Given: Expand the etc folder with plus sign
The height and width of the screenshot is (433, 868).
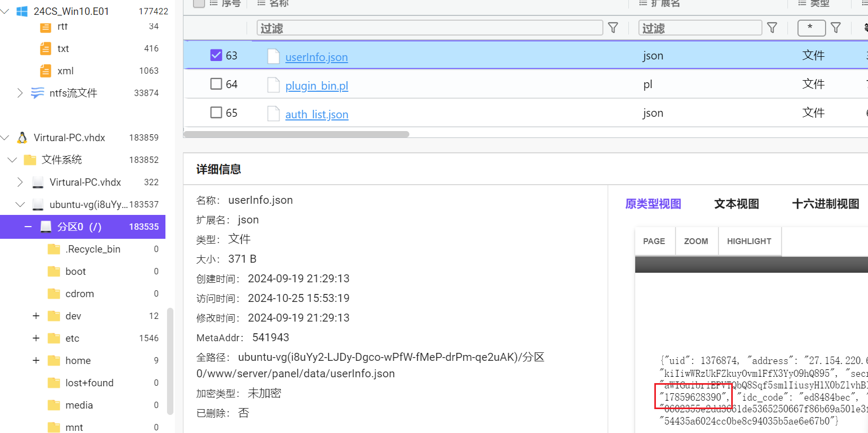Looking at the screenshot, I should point(36,339).
